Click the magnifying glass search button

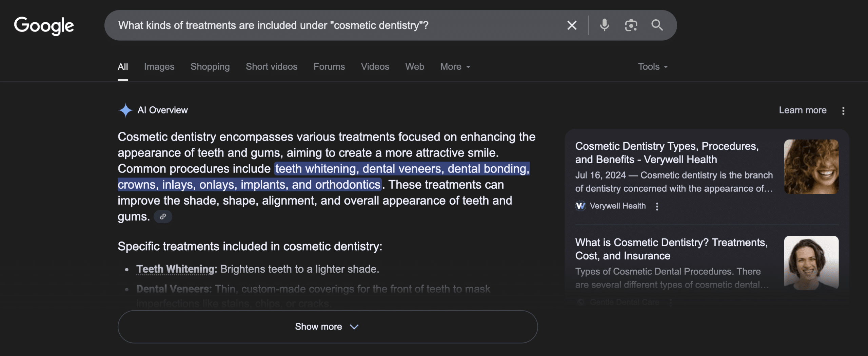pyautogui.click(x=657, y=25)
